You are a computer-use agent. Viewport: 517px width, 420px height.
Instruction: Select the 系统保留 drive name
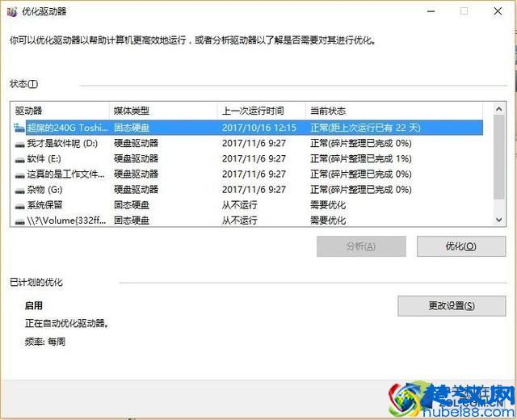tap(44, 205)
